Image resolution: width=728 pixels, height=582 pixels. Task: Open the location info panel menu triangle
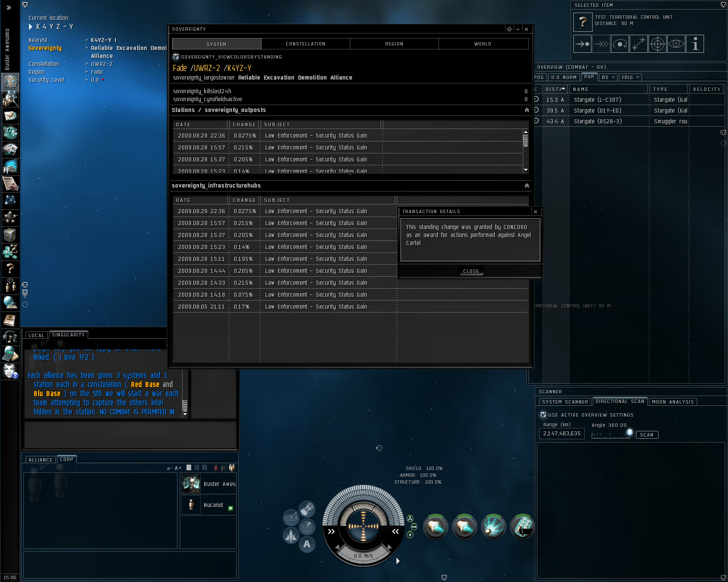coord(25,5)
